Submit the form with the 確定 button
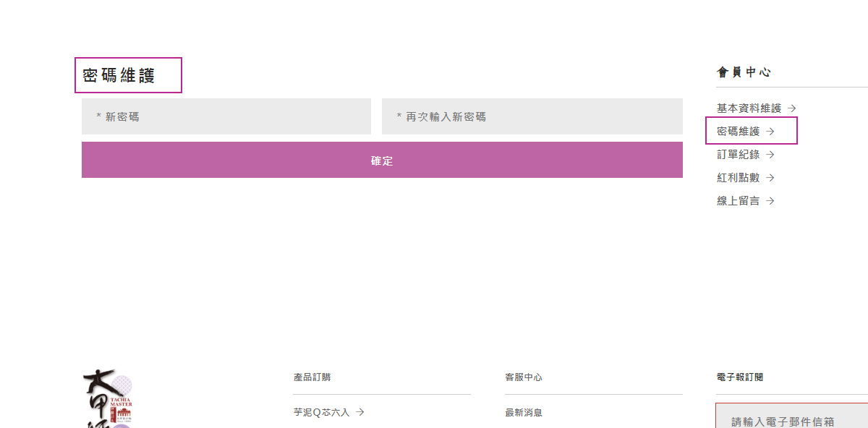This screenshot has height=428, width=868. click(382, 160)
